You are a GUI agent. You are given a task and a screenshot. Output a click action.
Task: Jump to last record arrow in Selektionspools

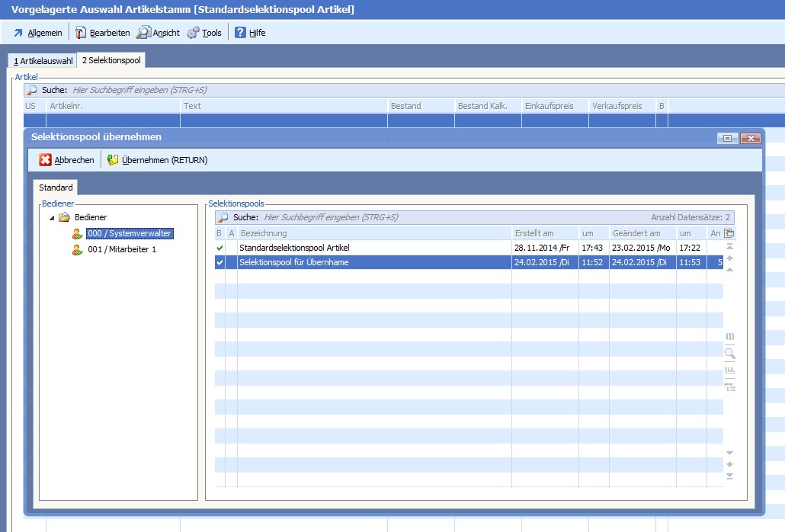point(729,476)
